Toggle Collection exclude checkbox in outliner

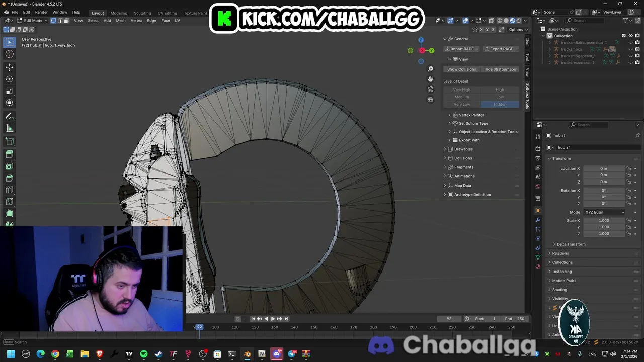pos(624,36)
